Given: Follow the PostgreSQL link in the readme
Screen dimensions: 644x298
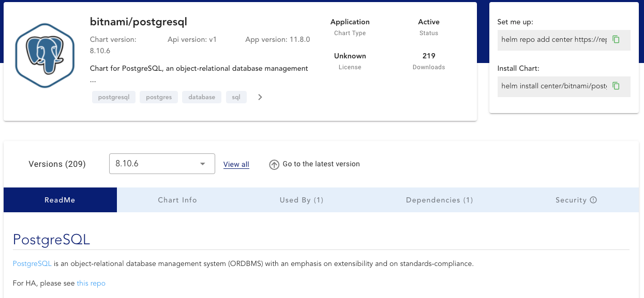Looking at the screenshot, I should coord(32,263).
